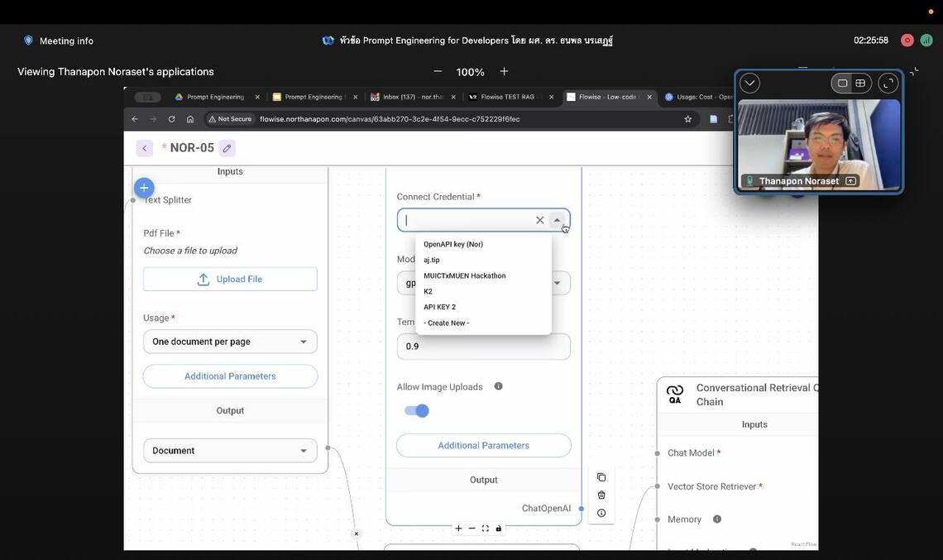Image resolution: width=943 pixels, height=560 pixels.
Task: Click the canvas fit view icon
Action: (x=486, y=529)
